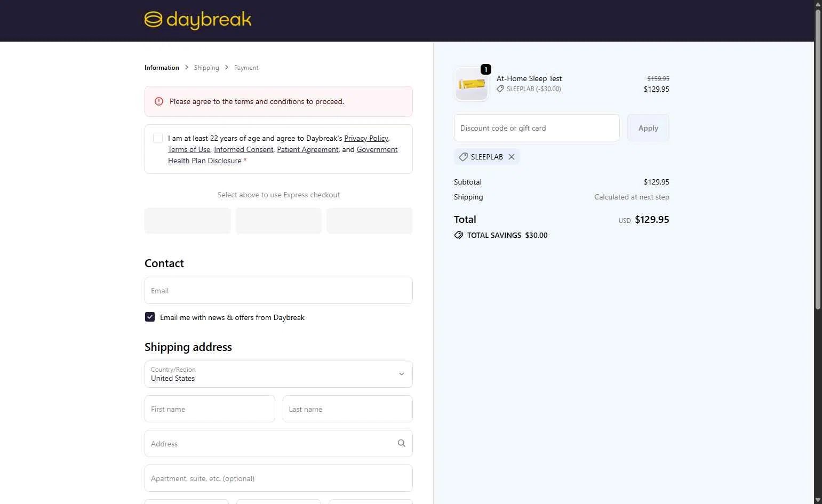Focus the Last name field
Viewport: 822px width, 504px height.
point(348,409)
